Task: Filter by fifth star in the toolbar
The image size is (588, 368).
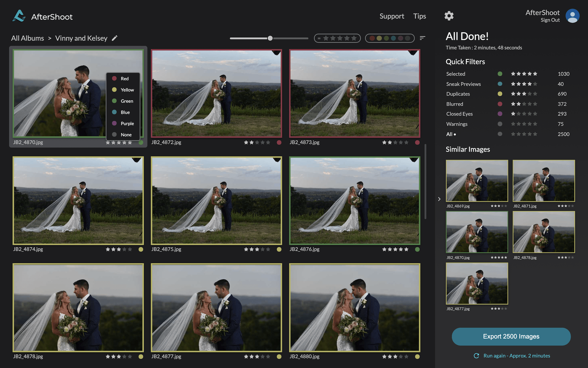Action: 354,38
